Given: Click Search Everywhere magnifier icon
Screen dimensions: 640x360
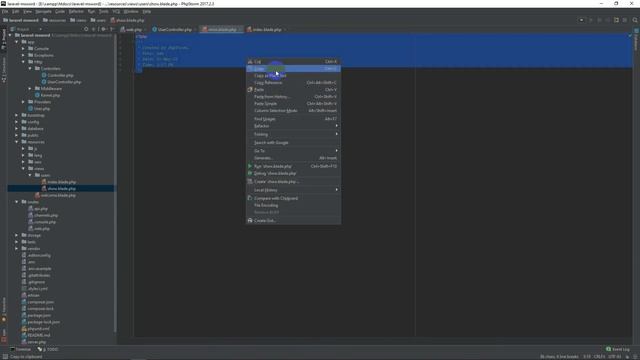Looking at the screenshot, I should 635,20.
